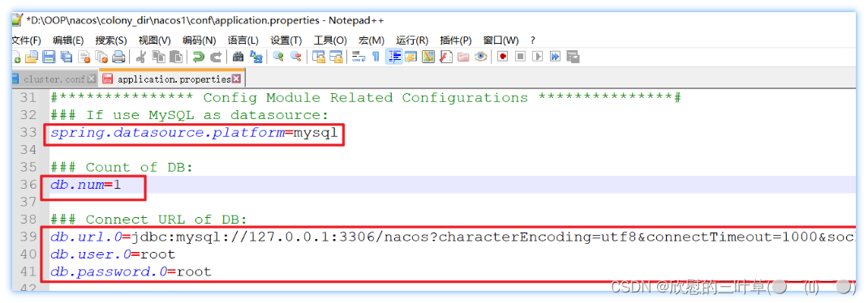Run the macro multiple times
The height and width of the screenshot is (303, 868).
(x=555, y=57)
